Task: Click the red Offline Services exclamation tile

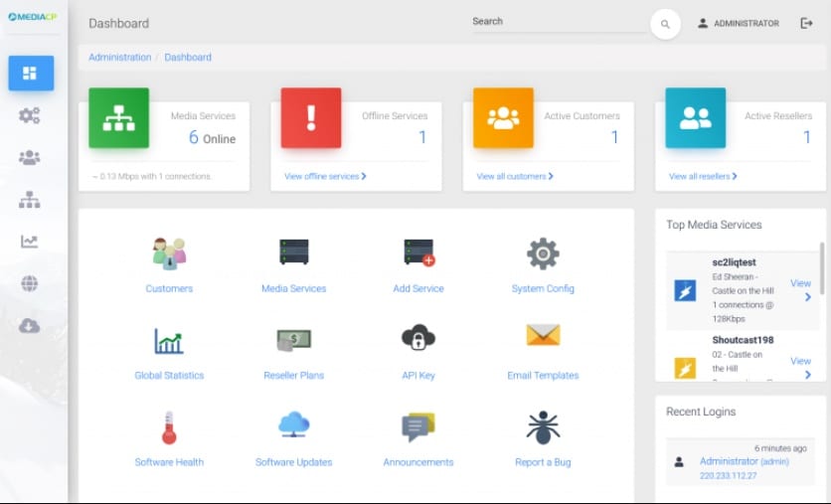Action: tap(311, 117)
